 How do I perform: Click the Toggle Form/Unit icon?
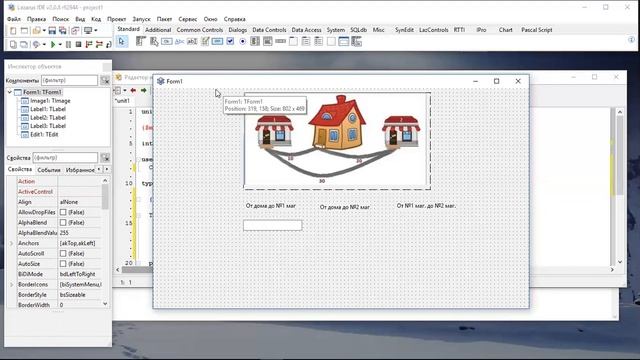click(76, 31)
